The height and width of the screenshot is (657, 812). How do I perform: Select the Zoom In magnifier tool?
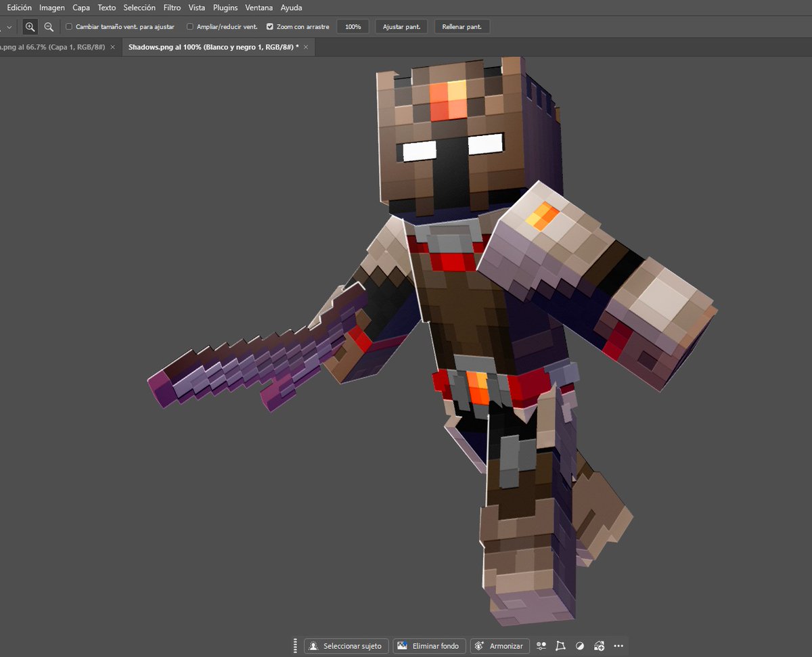[30, 27]
